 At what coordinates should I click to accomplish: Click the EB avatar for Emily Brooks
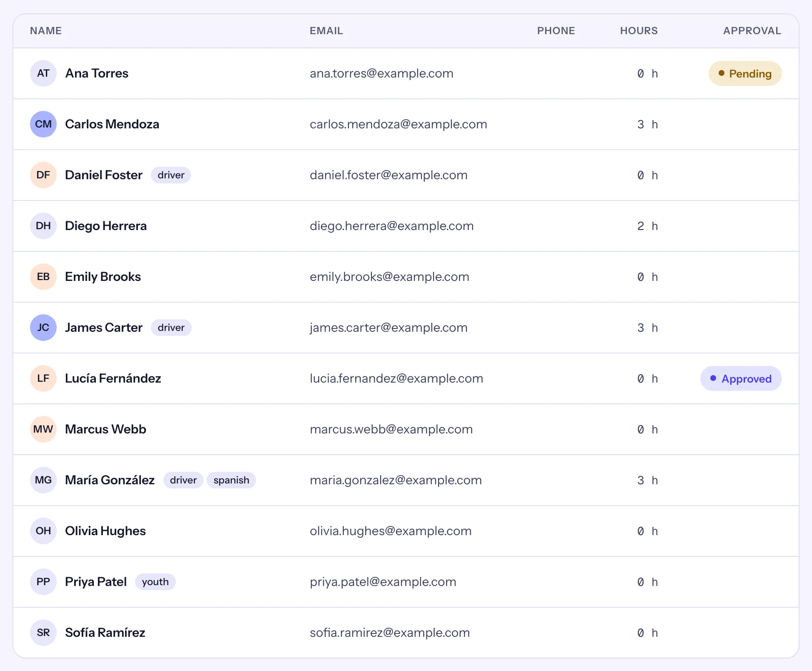click(43, 277)
